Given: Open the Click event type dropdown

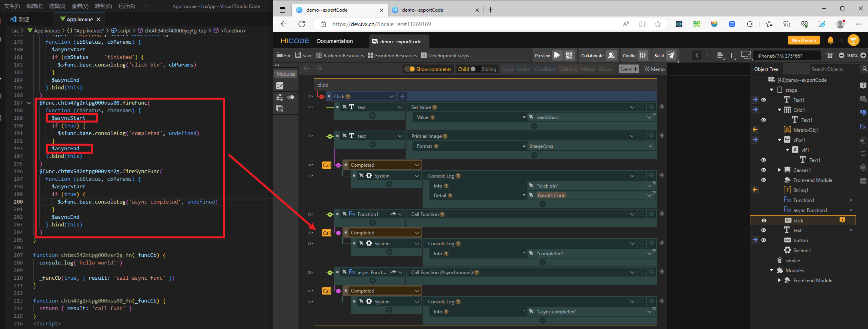Looking at the screenshot, I should 391,96.
